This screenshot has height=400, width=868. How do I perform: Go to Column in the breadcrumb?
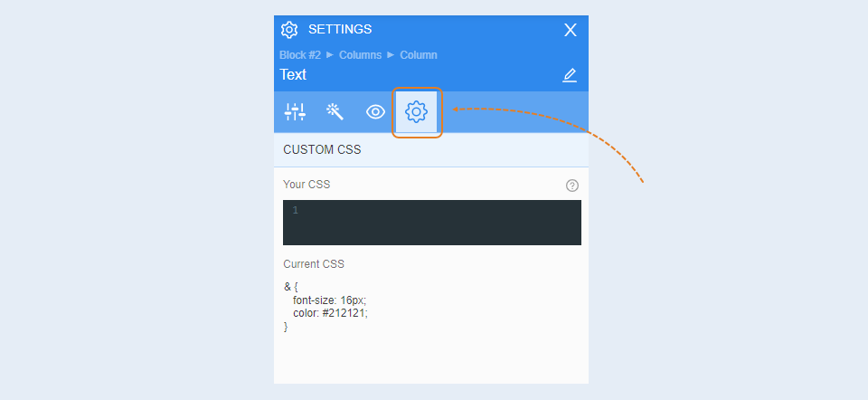pos(419,55)
